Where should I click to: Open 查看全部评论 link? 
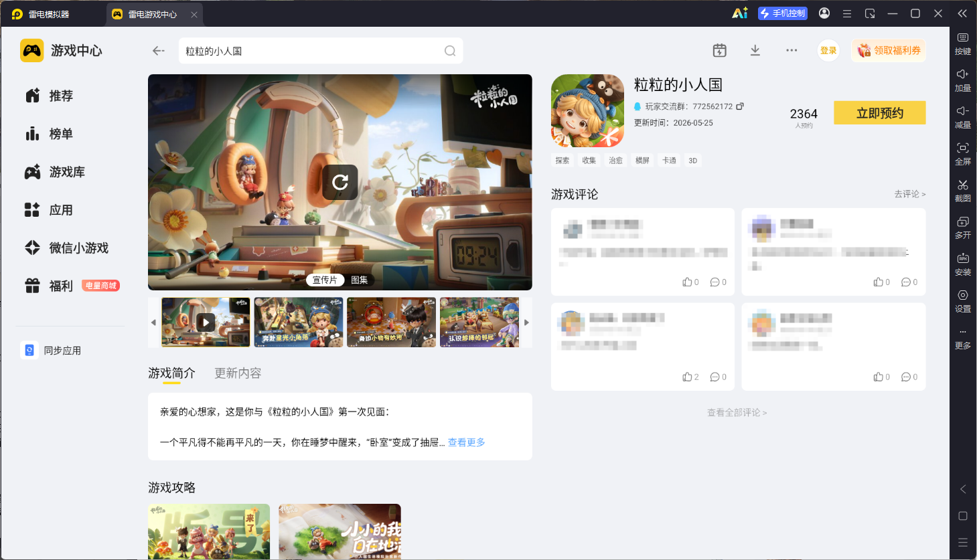pyautogui.click(x=737, y=413)
